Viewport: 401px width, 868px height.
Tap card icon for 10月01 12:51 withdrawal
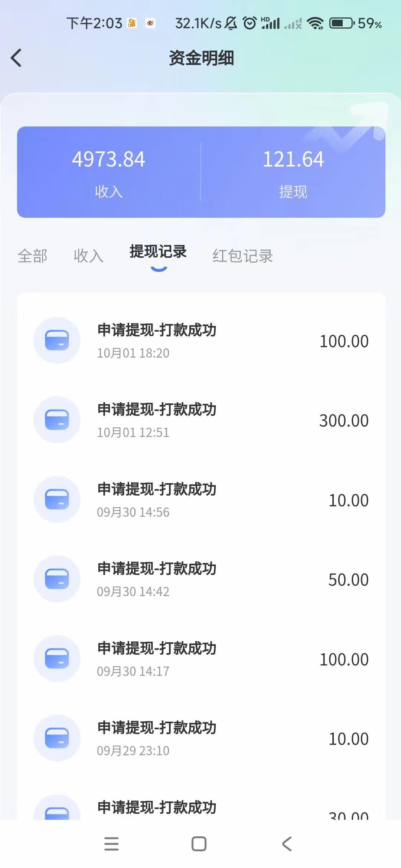click(57, 420)
